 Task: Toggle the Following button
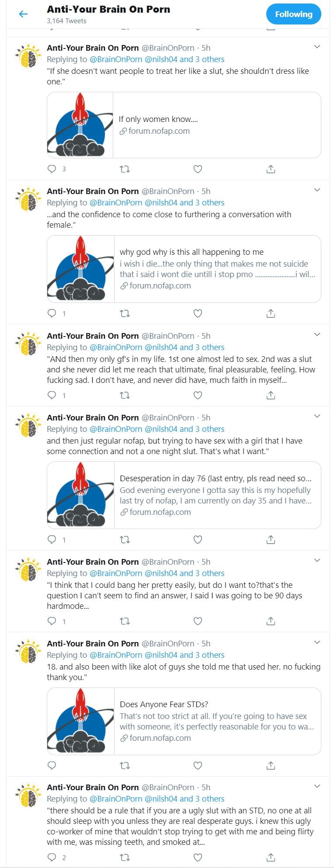tap(293, 14)
